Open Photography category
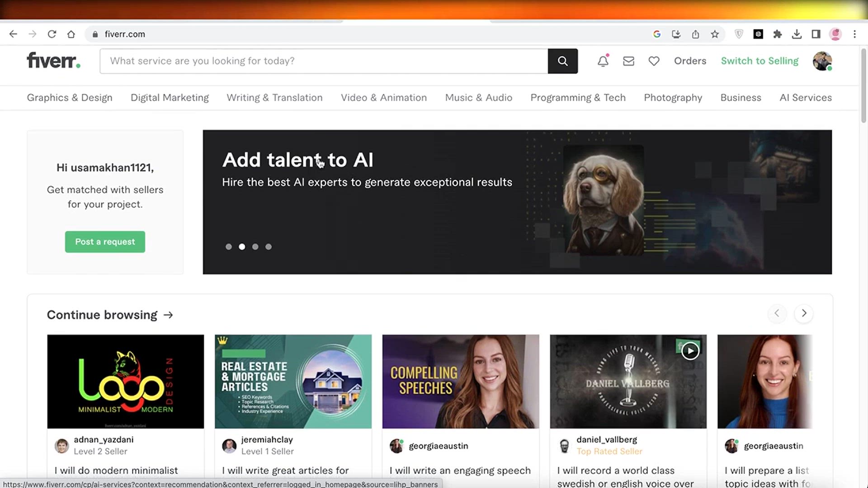 [673, 98]
